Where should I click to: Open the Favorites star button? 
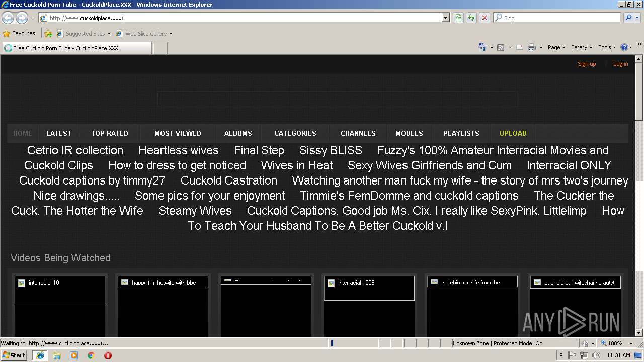point(19,33)
